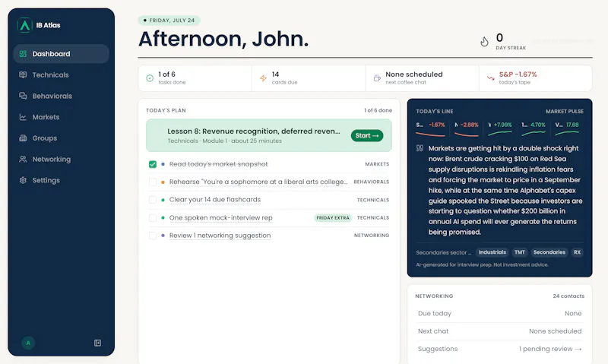Image resolution: width=608 pixels, height=364 pixels.
Task: Open One spoken mock-interview rep task
Action: tap(221, 217)
